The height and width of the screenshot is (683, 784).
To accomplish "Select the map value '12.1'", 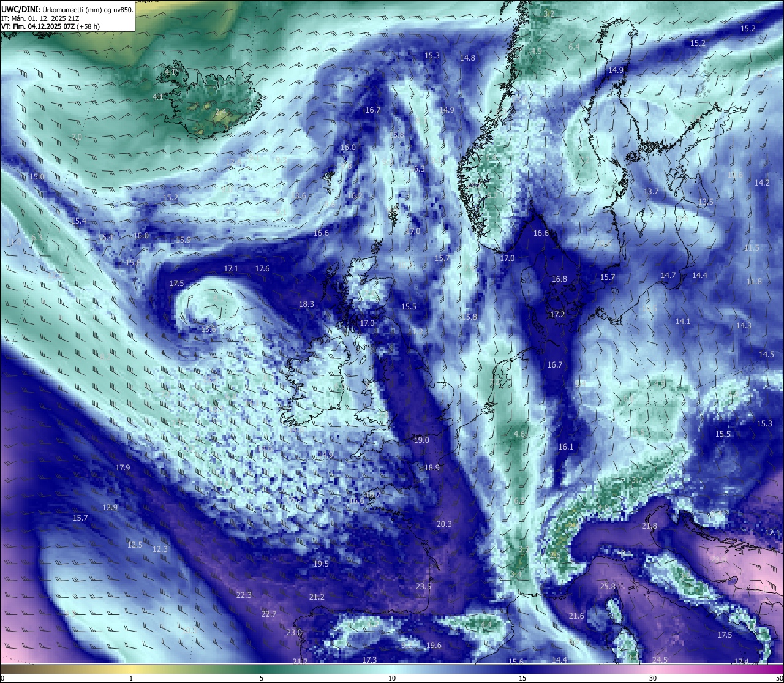I will (x=773, y=532).
